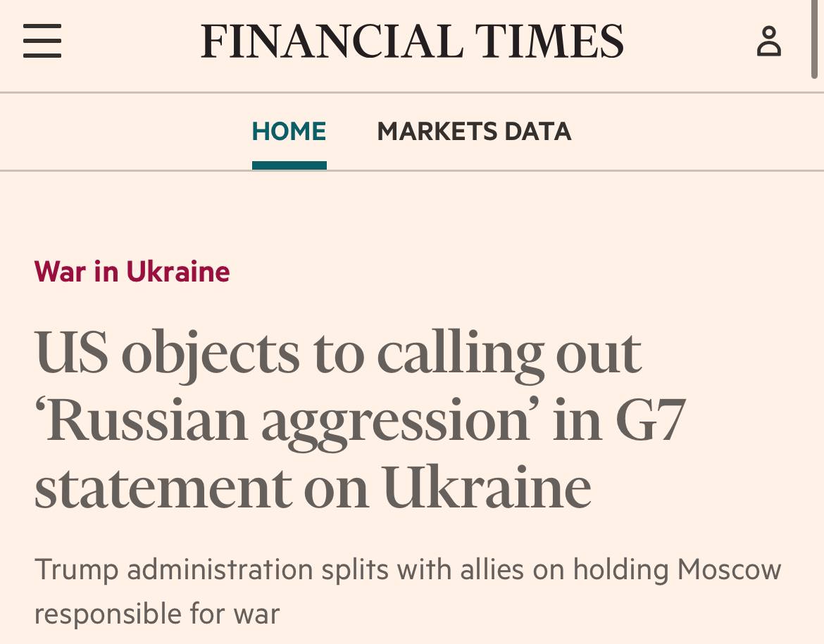The width and height of the screenshot is (824, 644).
Task: Tap the three-line menu icon
Action: (x=42, y=40)
